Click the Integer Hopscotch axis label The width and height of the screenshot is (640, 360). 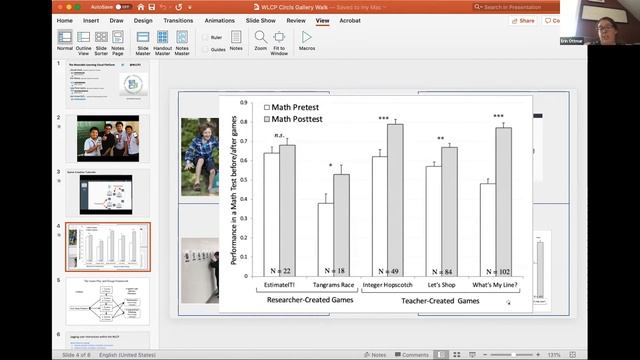pyautogui.click(x=387, y=285)
